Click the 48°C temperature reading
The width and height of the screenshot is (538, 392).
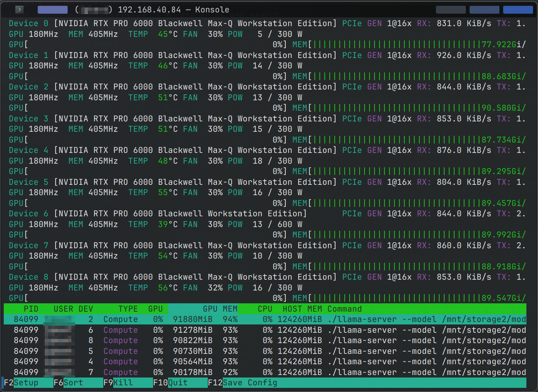point(168,161)
